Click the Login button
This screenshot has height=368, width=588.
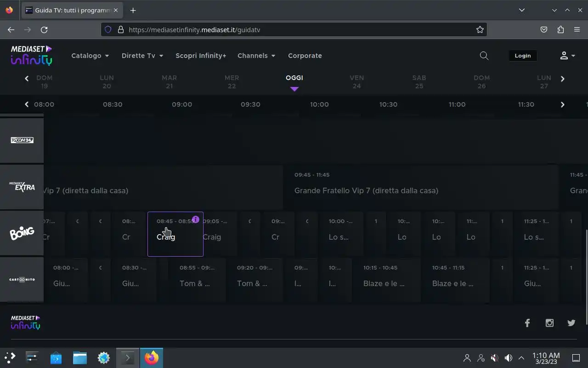[x=523, y=56]
